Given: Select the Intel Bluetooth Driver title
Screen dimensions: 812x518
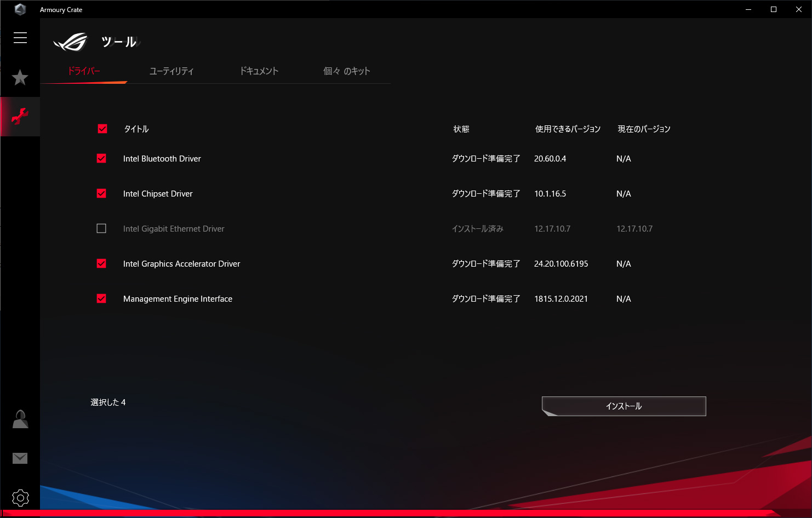Looking at the screenshot, I should pyautogui.click(x=162, y=159).
